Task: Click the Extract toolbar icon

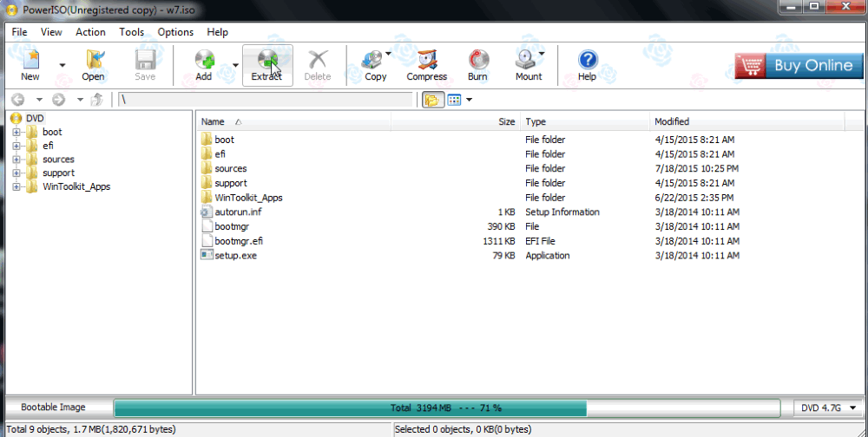Action: [x=267, y=65]
